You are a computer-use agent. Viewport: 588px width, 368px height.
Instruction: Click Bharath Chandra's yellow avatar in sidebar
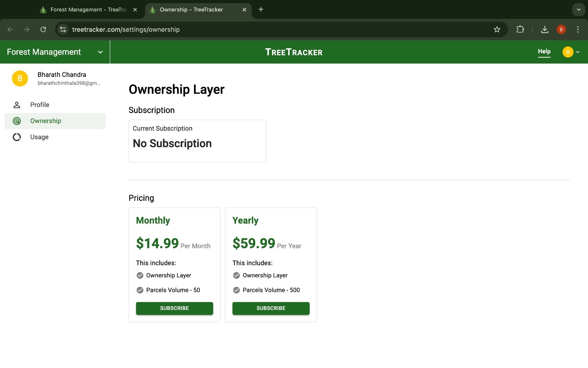click(20, 78)
